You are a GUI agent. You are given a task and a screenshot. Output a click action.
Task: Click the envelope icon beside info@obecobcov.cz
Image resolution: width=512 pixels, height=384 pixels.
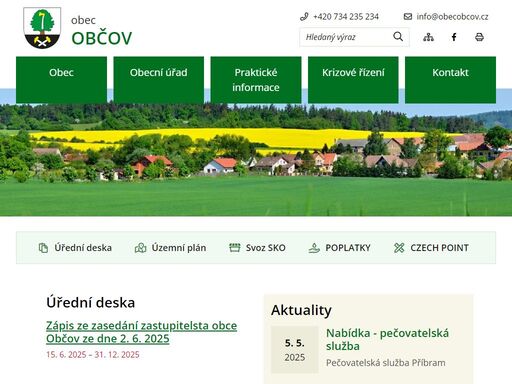tap(408, 17)
